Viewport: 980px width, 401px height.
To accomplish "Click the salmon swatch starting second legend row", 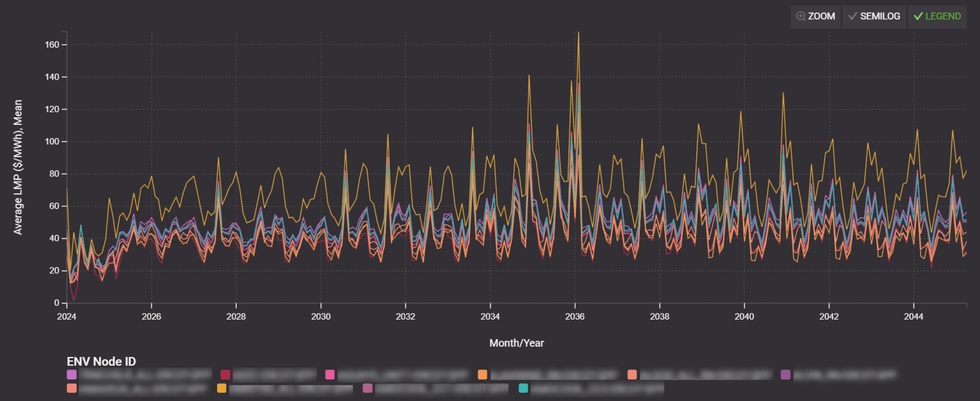I will tap(72, 388).
